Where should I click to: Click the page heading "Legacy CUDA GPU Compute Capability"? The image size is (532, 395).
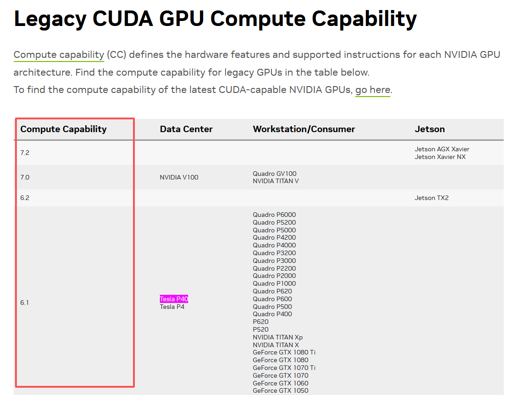point(215,19)
